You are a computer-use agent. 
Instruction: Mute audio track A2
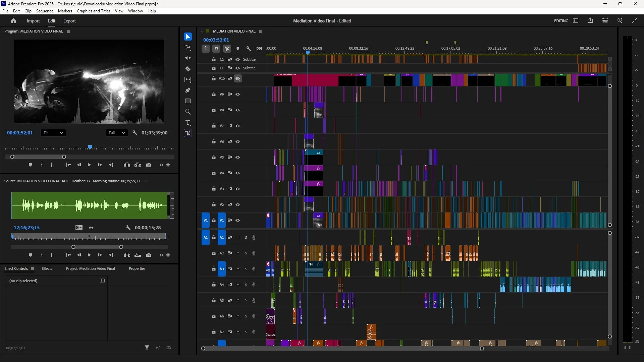[238, 253]
